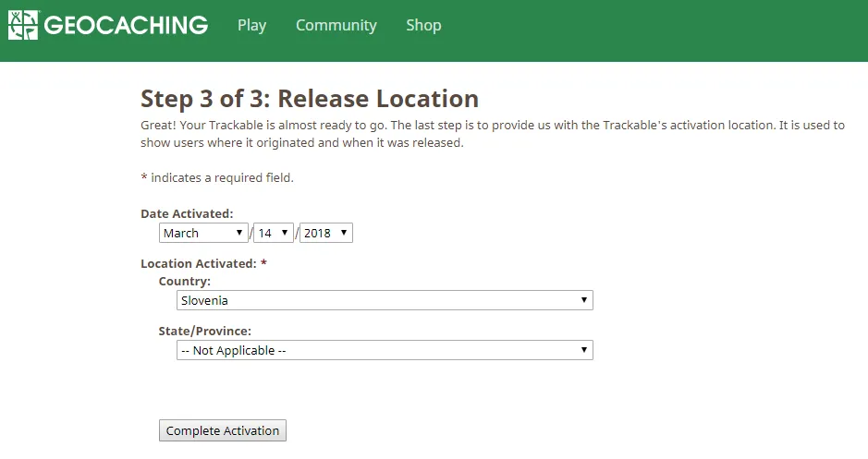
Task: Open the year dropdown showing 2018
Action: tap(326, 233)
